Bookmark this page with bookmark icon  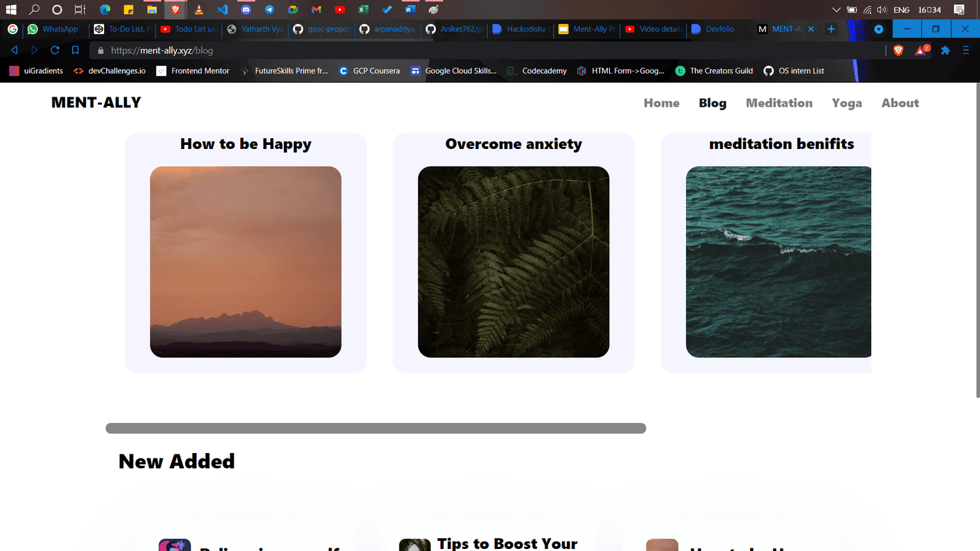[x=76, y=50]
